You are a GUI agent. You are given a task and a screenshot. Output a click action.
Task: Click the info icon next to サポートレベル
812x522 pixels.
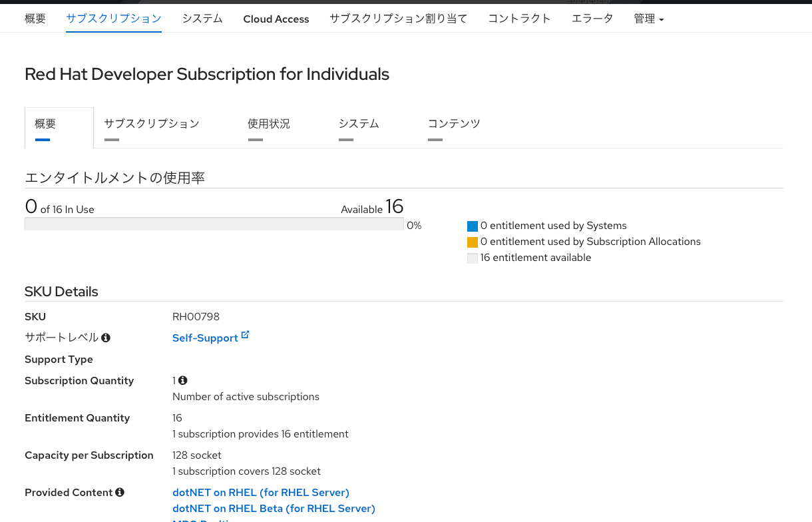tap(106, 338)
